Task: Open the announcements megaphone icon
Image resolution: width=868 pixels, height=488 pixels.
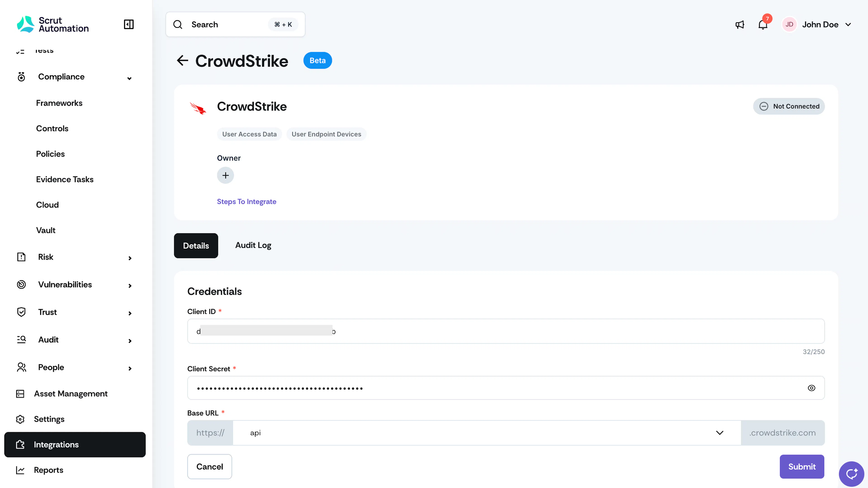Action: click(x=740, y=25)
